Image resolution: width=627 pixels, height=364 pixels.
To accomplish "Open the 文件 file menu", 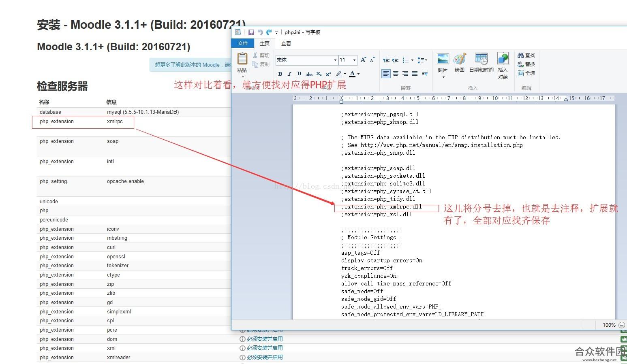I will 243,43.
